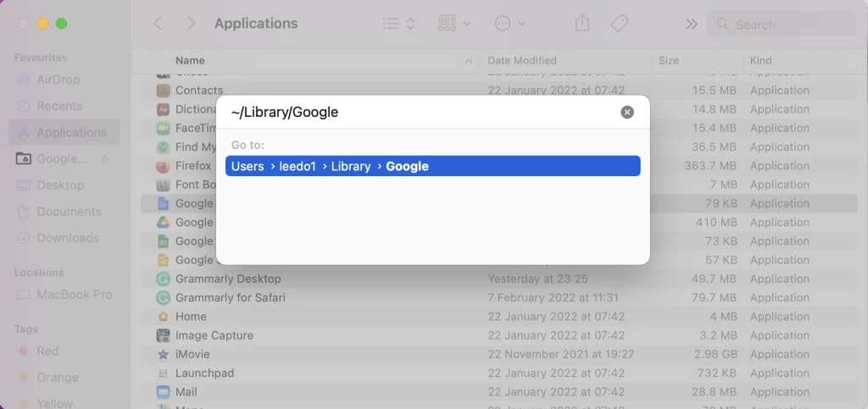Viewport: 868px width, 409px height.
Task: Click the Google Drive app icon
Action: (163, 222)
